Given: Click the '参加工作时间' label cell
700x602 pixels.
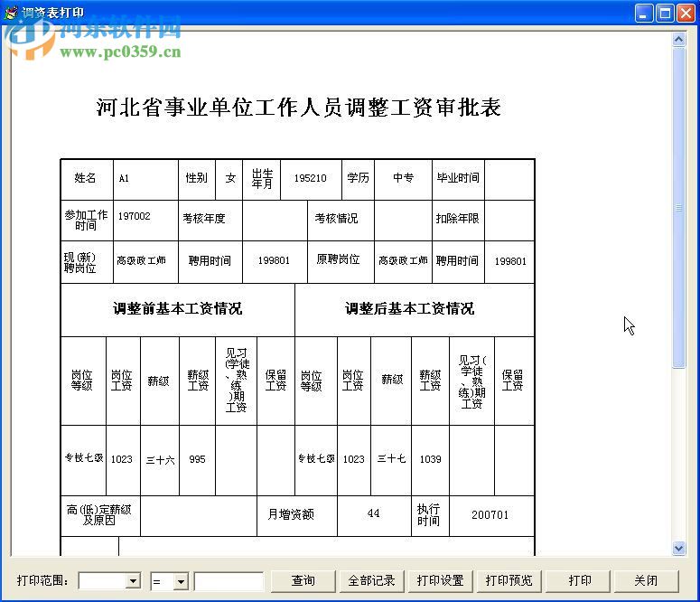Looking at the screenshot, I should point(87,220).
